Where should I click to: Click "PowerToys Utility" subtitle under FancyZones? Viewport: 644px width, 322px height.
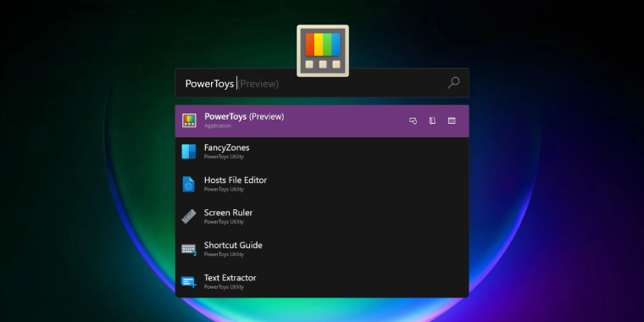pos(224,157)
